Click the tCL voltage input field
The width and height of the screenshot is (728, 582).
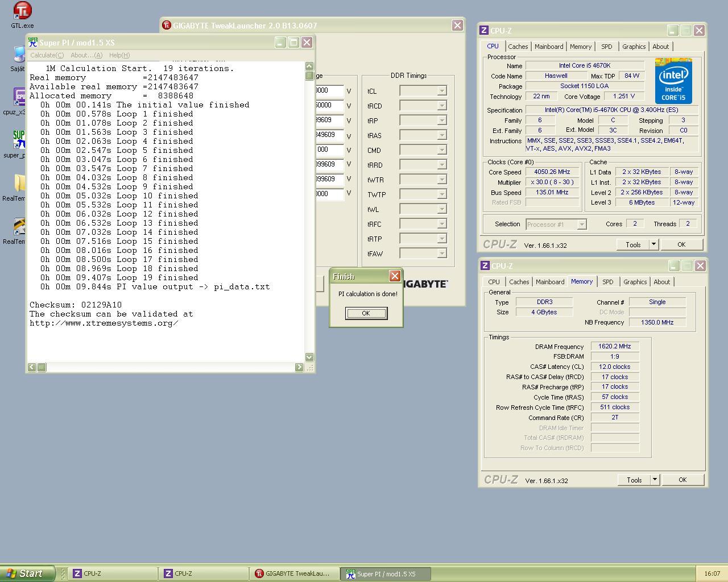pyautogui.click(x=329, y=91)
